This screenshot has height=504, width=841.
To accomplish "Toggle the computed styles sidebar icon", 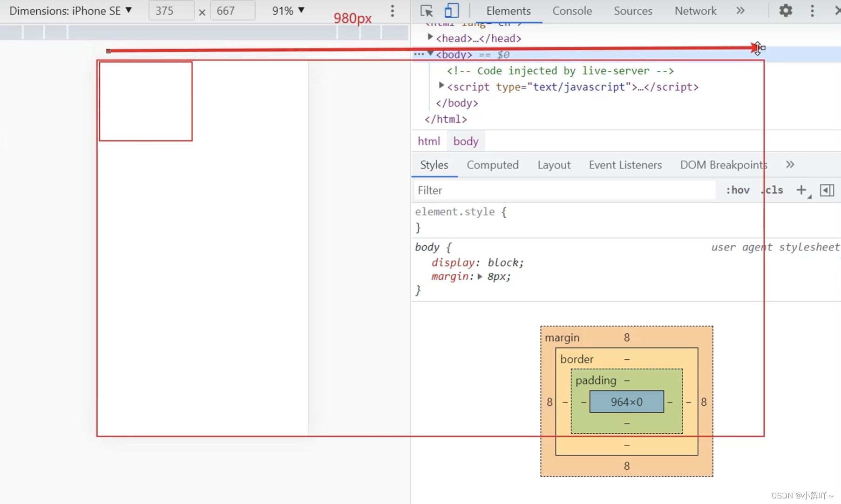I will [x=827, y=190].
